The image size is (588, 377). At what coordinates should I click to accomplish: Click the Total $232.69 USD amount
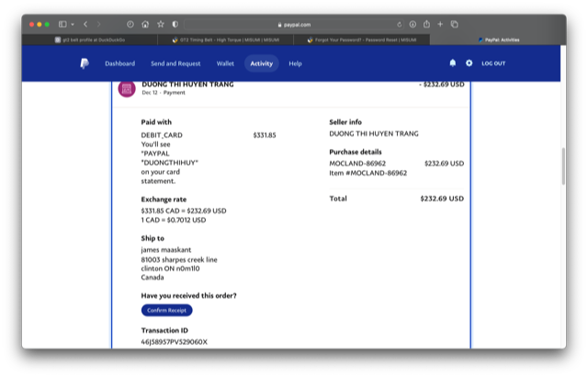(442, 199)
